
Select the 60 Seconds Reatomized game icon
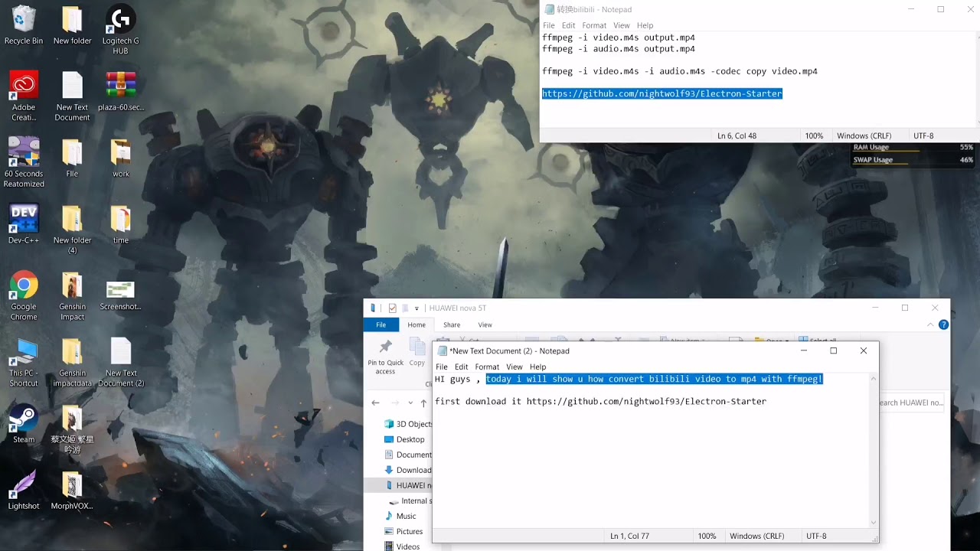click(x=24, y=163)
